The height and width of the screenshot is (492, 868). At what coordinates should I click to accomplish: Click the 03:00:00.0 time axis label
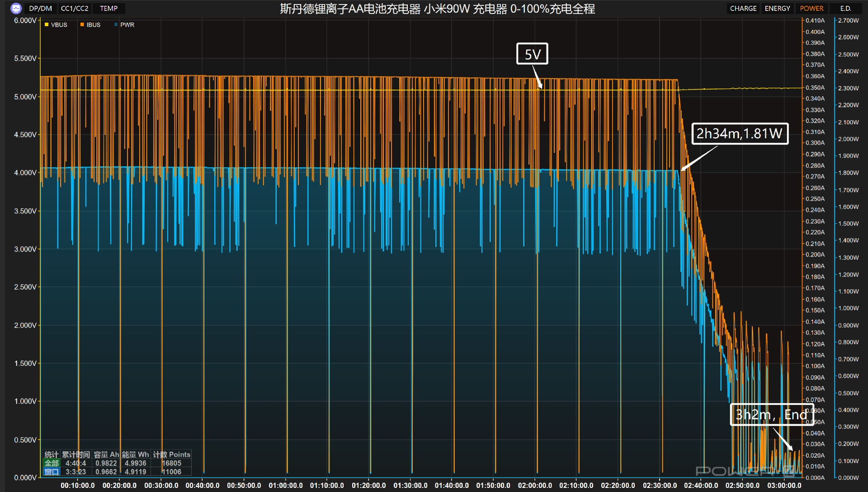tap(784, 486)
